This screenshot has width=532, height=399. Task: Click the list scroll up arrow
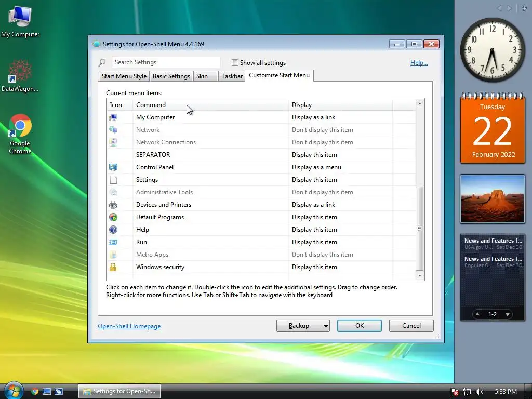(x=420, y=103)
